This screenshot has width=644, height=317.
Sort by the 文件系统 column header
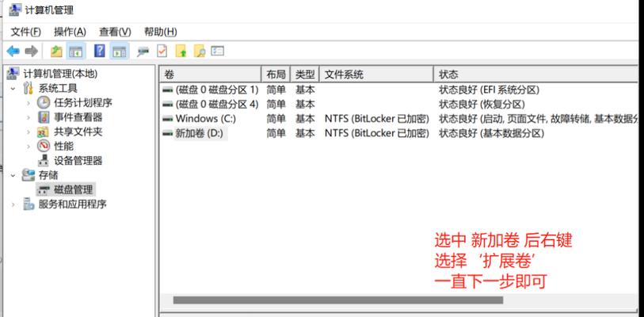(x=375, y=74)
